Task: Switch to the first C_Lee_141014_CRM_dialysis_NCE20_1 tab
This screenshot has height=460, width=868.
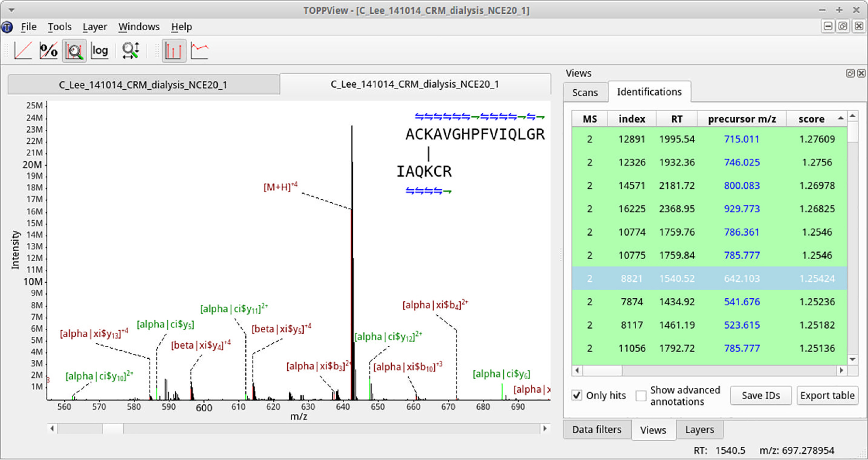Action: tap(143, 85)
